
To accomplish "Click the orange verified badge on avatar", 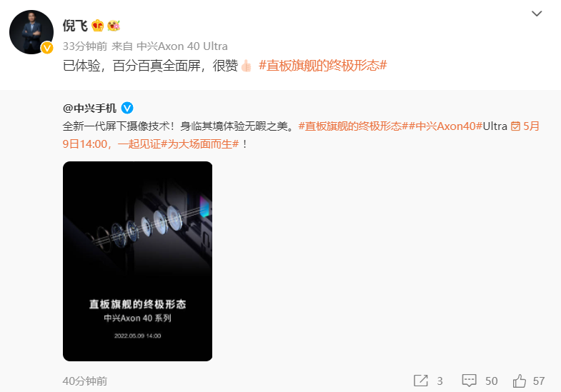I will [x=47, y=48].
